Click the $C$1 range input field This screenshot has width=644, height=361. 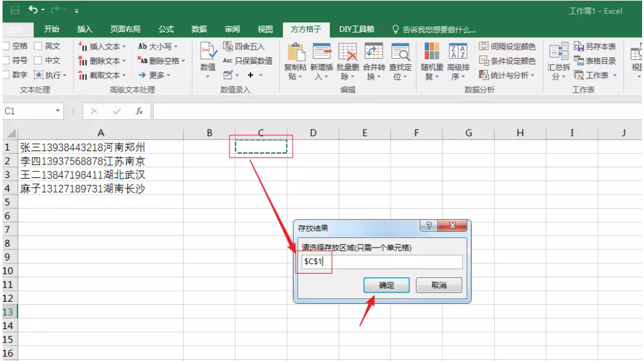(x=382, y=262)
